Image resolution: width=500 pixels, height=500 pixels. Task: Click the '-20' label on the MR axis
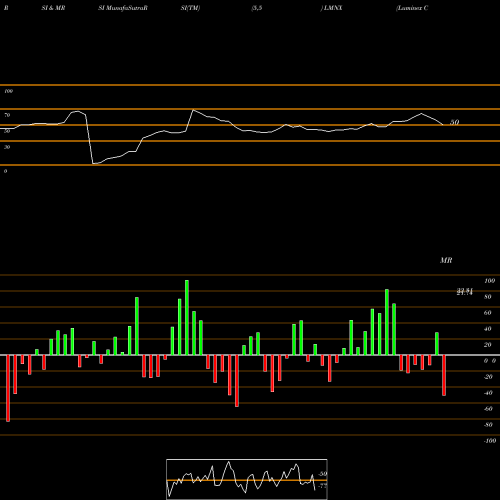(x=488, y=377)
